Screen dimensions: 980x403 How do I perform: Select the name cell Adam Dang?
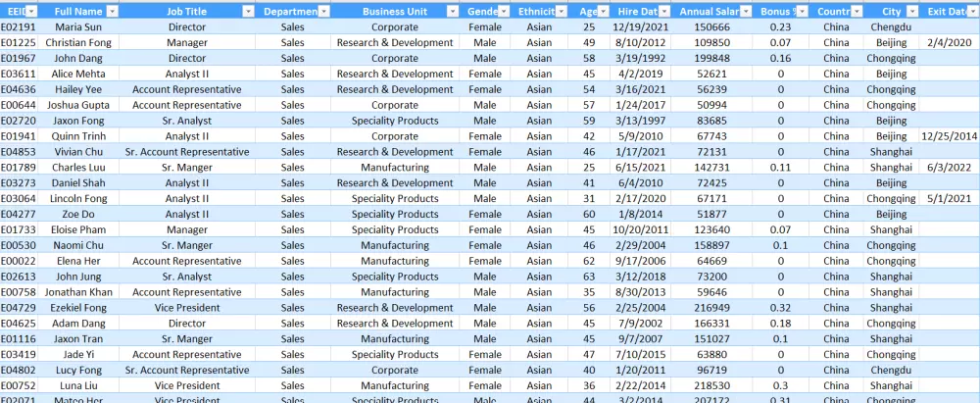click(x=78, y=324)
